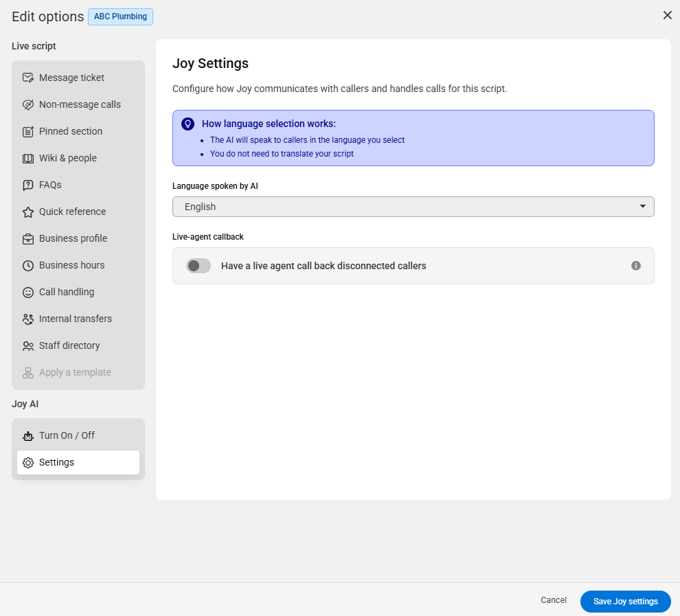Screen dimensions: 680x616
Task: Click 'You do not need to translate' bullet
Action: pyautogui.click(x=282, y=154)
